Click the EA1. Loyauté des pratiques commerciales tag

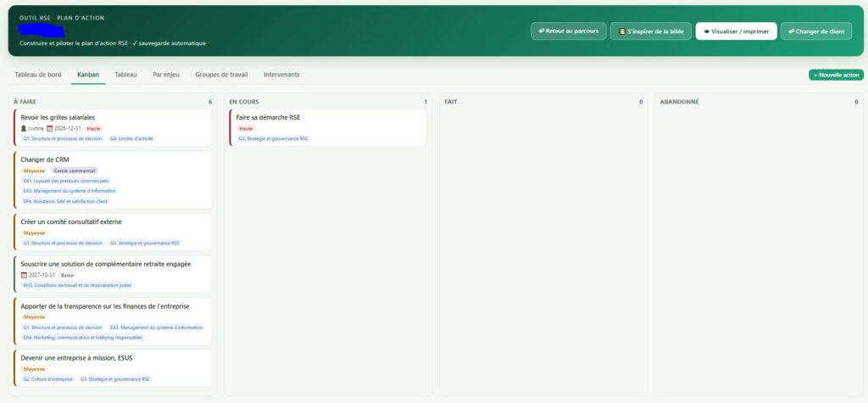(66, 181)
